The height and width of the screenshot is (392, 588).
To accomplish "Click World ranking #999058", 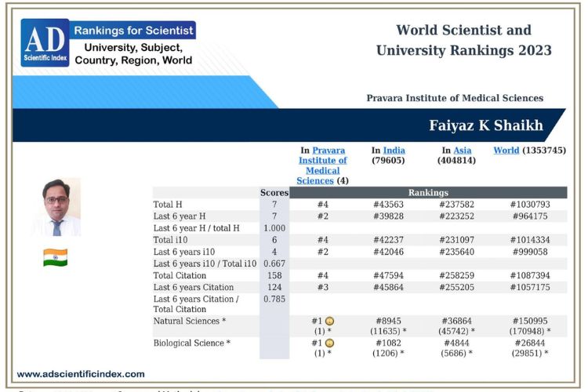I will pos(530,252).
